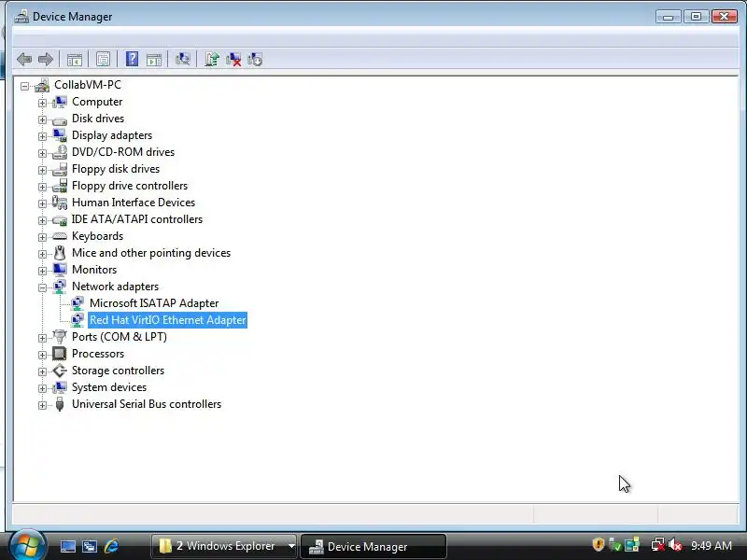Select the Computer label
This screenshot has width=747, height=560.
(x=97, y=102)
